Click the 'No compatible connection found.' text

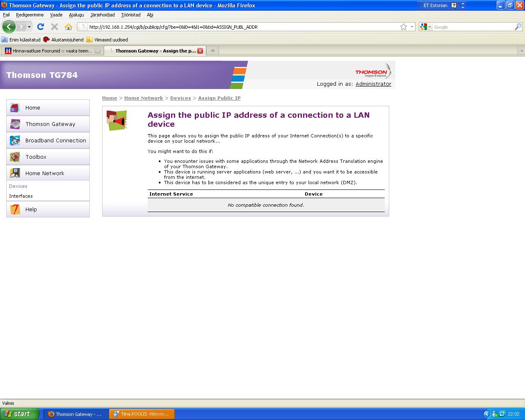pos(266,205)
